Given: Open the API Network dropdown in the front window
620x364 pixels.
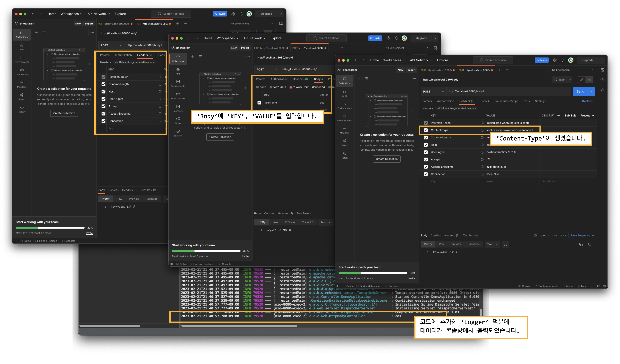Looking at the screenshot, I should coord(421,60).
